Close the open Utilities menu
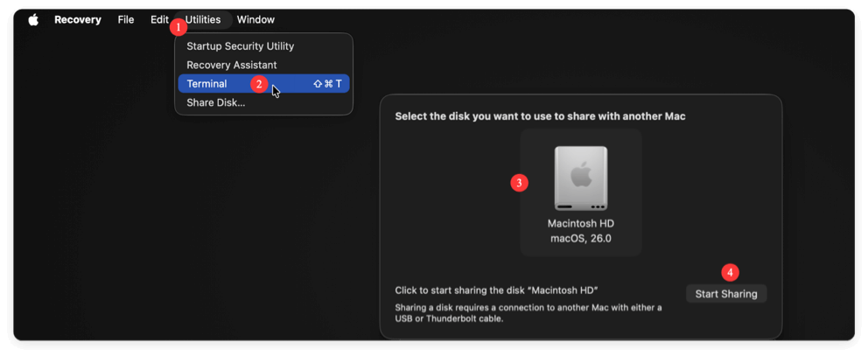Viewport: 868px width, 356px height. point(203,20)
